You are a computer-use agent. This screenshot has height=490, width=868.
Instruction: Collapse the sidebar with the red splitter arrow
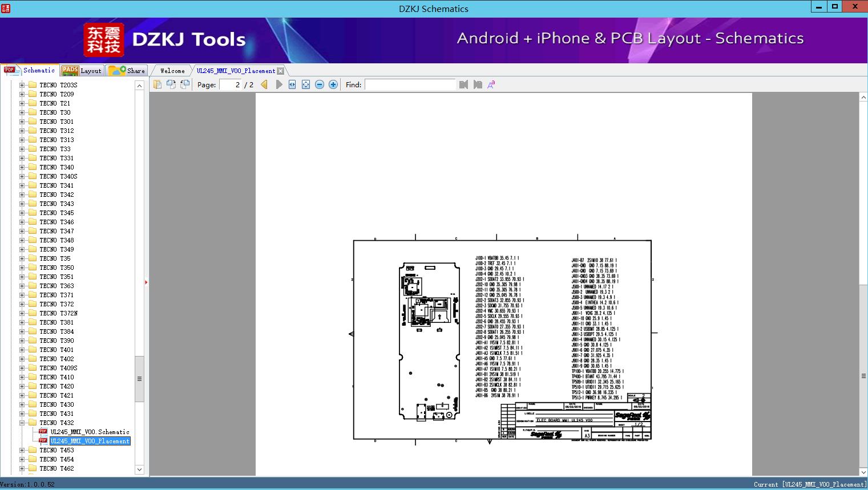pos(146,282)
